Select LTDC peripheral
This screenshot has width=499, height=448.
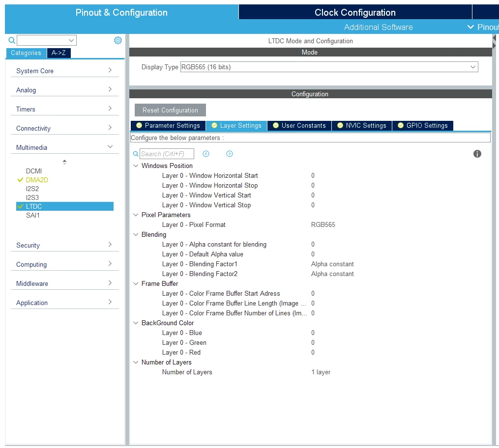click(64, 206)
